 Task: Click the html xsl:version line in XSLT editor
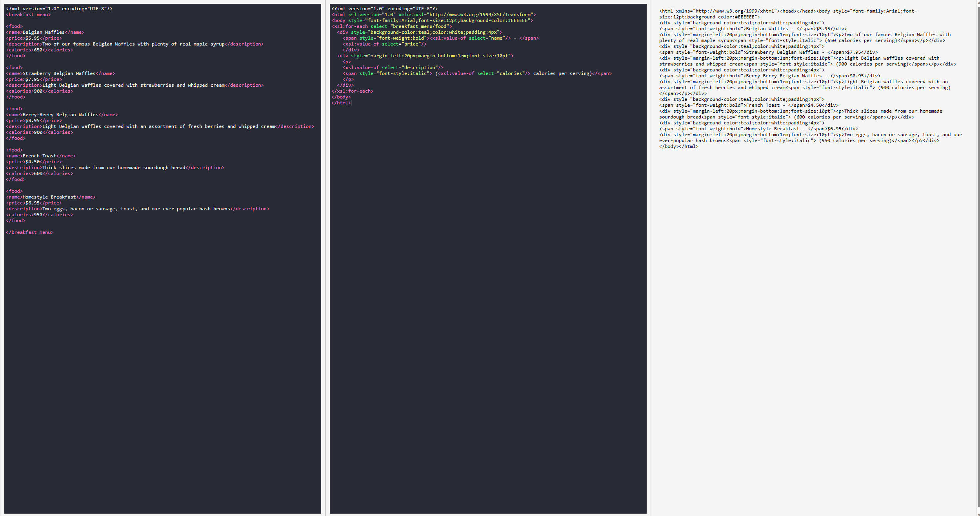[x=433, y=15]
